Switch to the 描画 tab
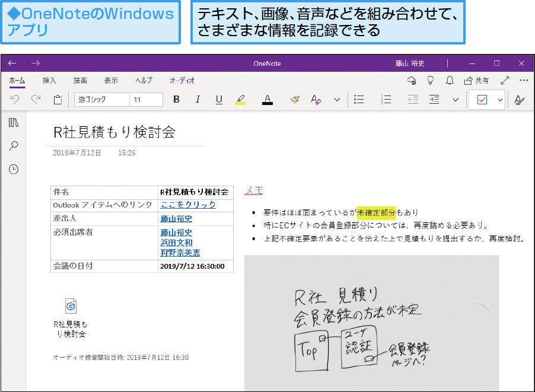Screen dimensions: 535x392 coord(80,81)
